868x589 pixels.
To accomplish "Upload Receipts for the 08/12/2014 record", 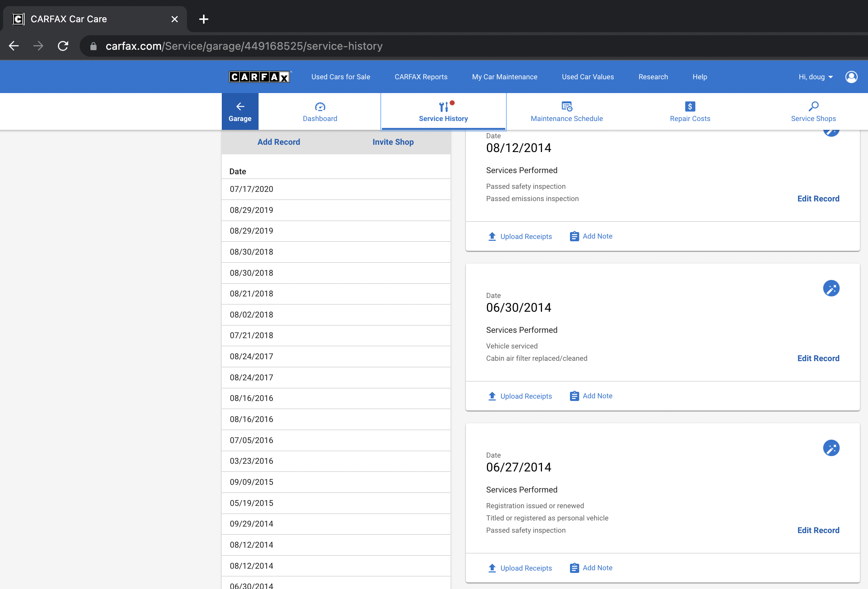I will 520,237.
